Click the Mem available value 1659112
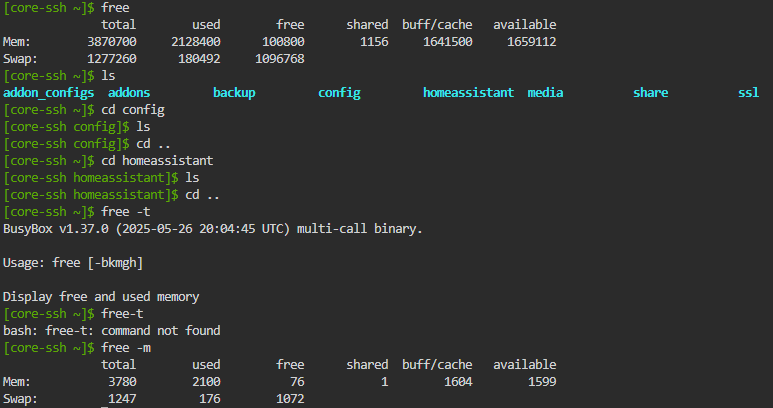 tap(525, 41)
